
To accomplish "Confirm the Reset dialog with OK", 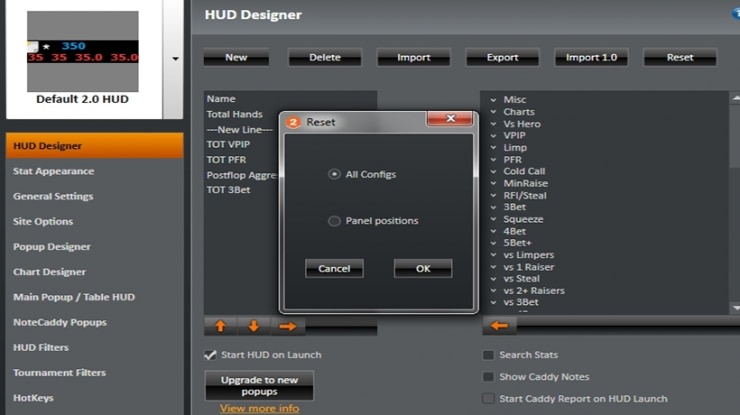I will [423, 268].
